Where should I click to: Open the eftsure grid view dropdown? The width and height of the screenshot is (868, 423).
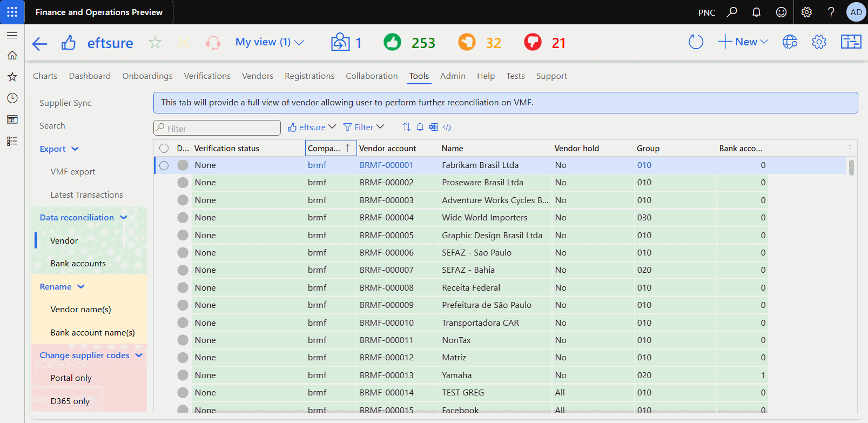pos(312,127)
